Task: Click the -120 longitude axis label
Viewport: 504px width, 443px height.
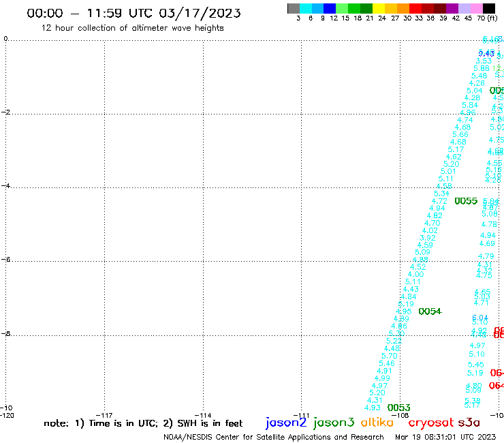Action: pos(7,415)
